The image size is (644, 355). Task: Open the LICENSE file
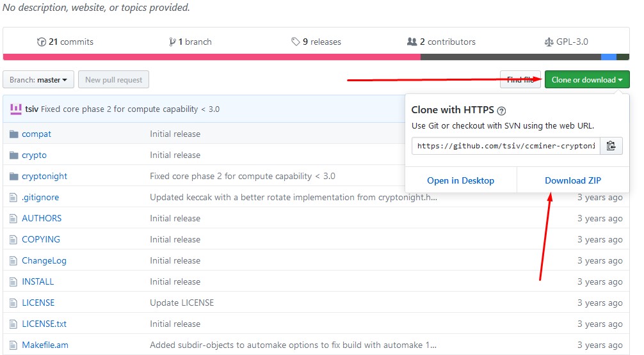pyautogui.click(x=38, y=303)
